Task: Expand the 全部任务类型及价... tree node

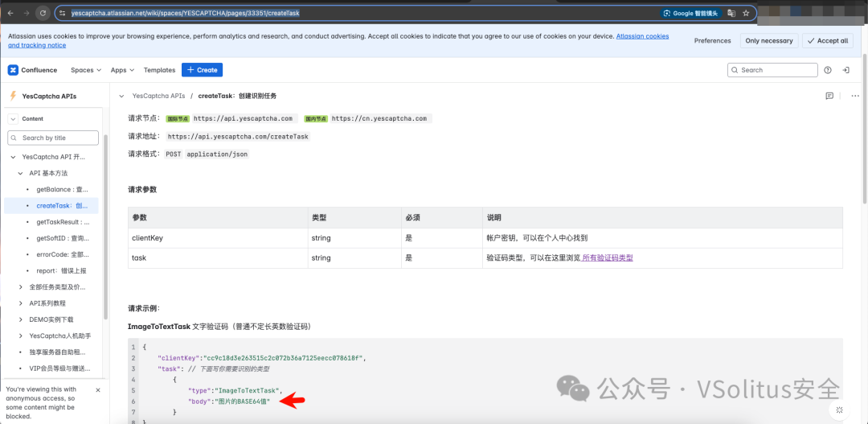Action: coord(20,287)
